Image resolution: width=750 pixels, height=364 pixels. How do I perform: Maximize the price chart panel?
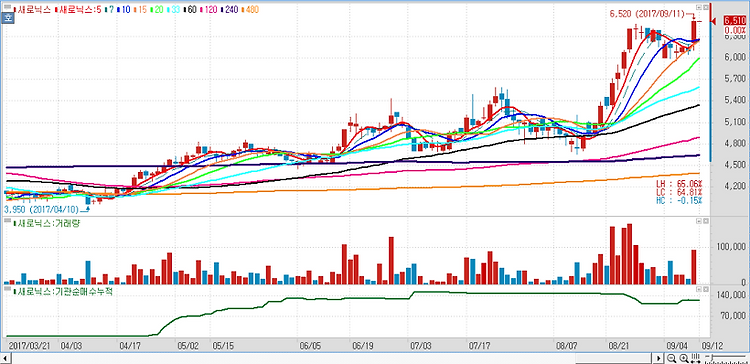point(705,8)
